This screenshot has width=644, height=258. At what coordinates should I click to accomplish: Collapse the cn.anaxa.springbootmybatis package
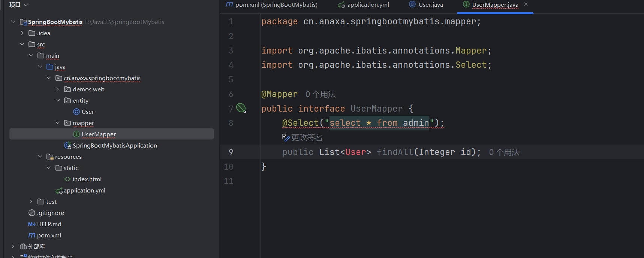click(x=49, y=78)
